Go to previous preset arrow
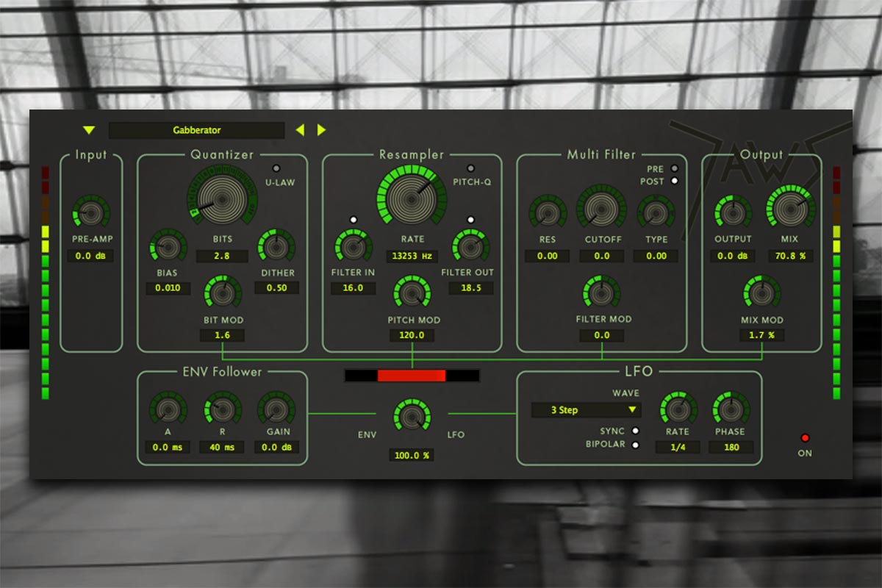 click(299, 130)
